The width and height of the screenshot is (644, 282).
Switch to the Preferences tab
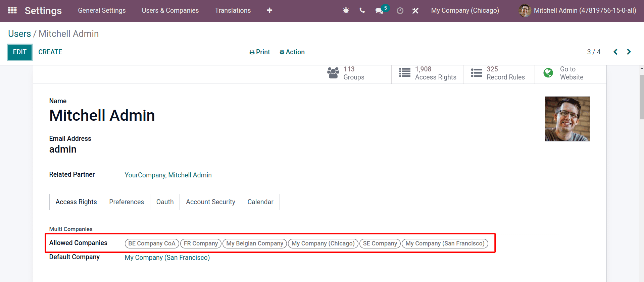pos(127,202)
